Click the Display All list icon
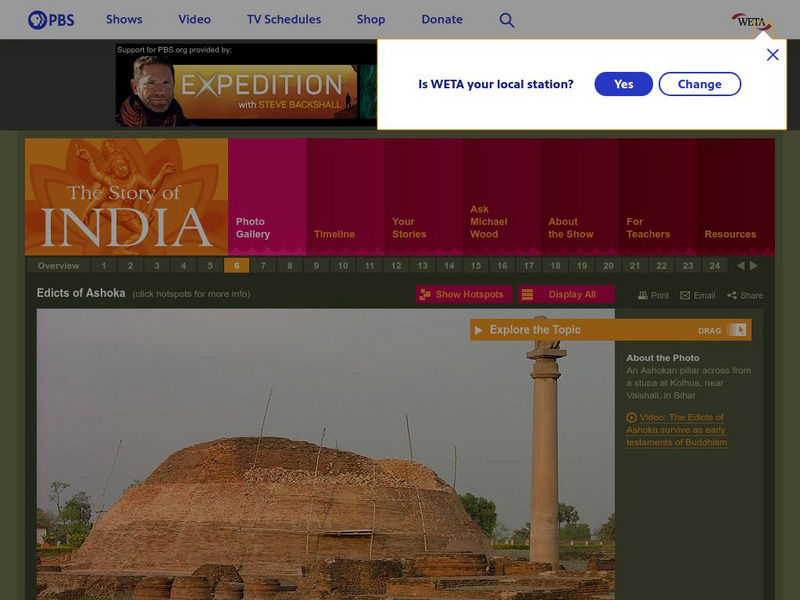800x600 pixels. 528,295
